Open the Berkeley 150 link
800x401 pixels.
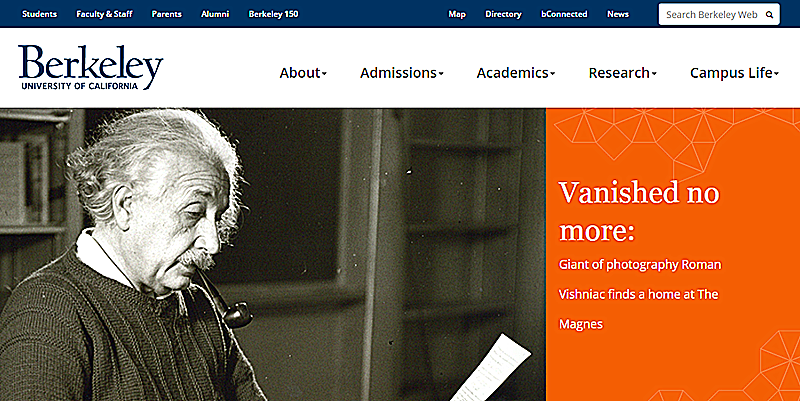pos(273,14)
